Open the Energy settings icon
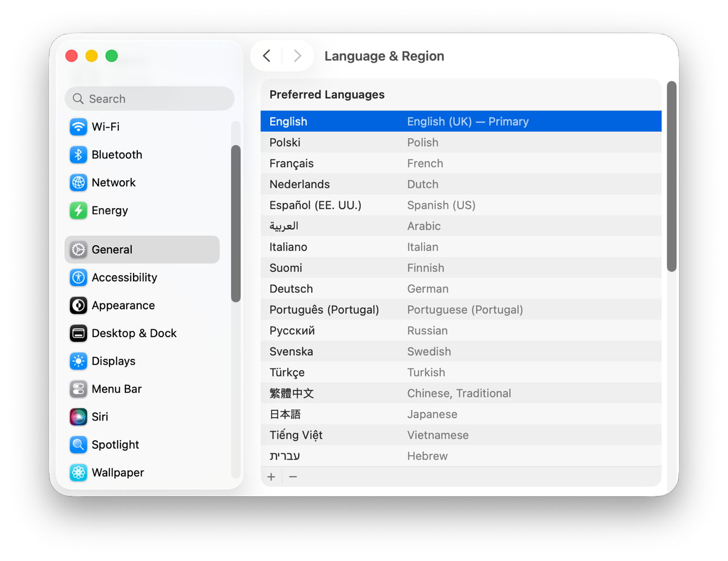Viewport: 728px width, 561px height. tap(78, 210)
